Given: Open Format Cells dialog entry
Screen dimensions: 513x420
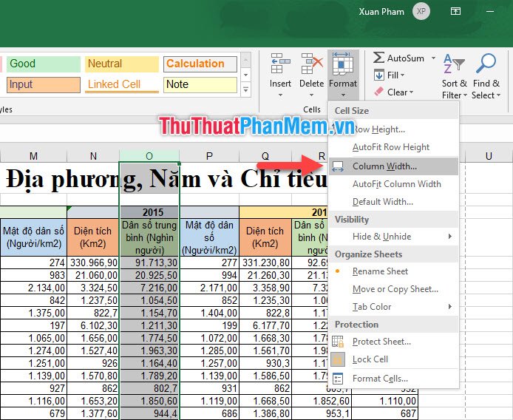Looking at the screenshot, I should coord(393,379).
